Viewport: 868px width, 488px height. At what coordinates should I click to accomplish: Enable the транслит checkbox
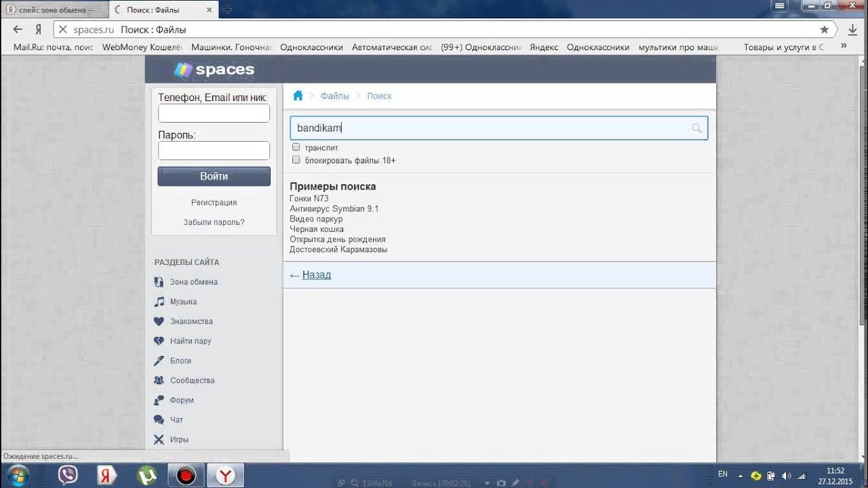(x=296, y=147)
